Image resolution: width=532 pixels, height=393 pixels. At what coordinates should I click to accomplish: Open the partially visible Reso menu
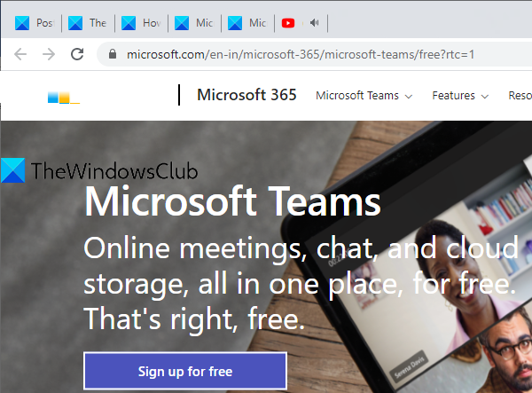pyautogui.click(x=520, y=96)
